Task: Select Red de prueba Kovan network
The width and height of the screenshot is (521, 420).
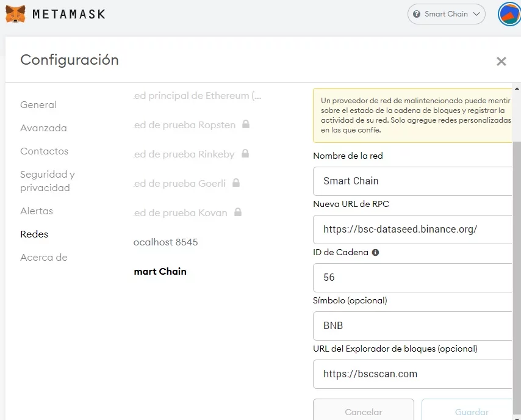Action: pyautogui.click(x=181, y=213)
